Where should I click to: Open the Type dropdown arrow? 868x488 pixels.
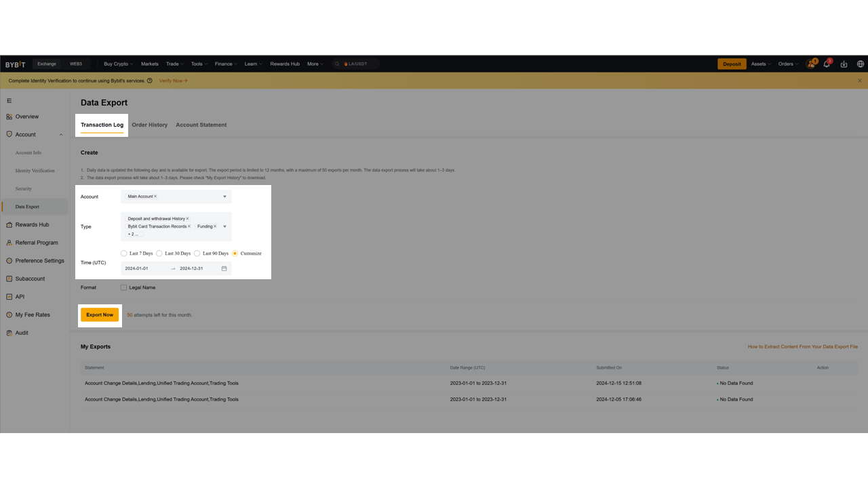click(224, 226)
